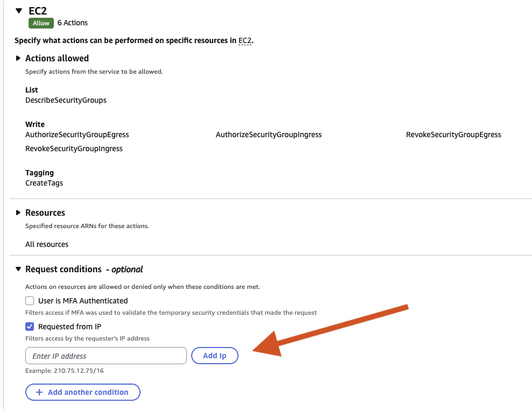Collapse the EC2 section triangle
Image resolution: width=532 pixels, height=411 pixels.
click(x=19, y=11)
